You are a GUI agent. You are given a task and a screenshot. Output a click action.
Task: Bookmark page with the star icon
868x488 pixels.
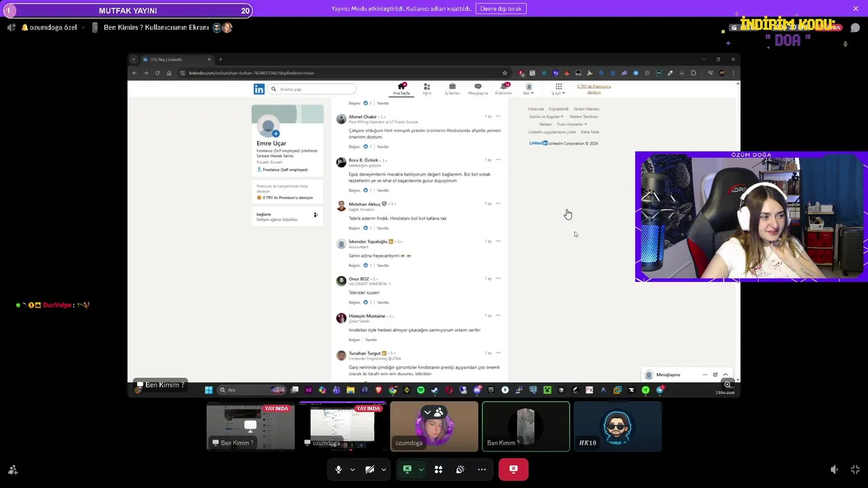(x=505, y=73)
